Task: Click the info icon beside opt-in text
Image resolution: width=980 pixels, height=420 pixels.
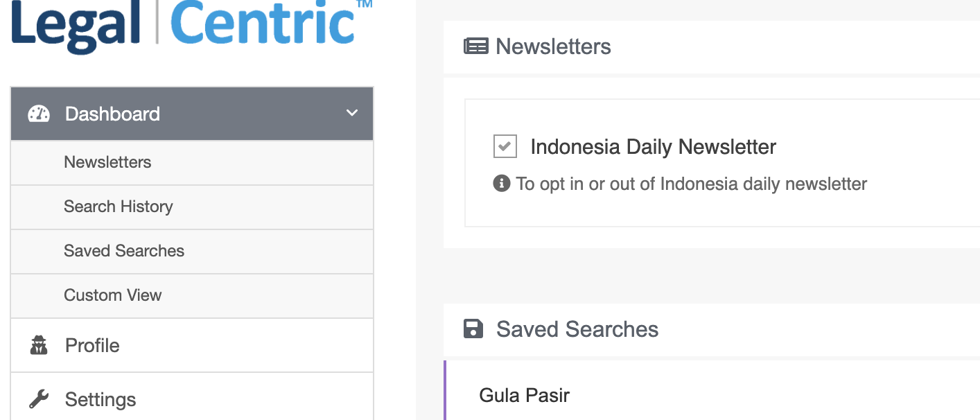Action: (501, 184)
